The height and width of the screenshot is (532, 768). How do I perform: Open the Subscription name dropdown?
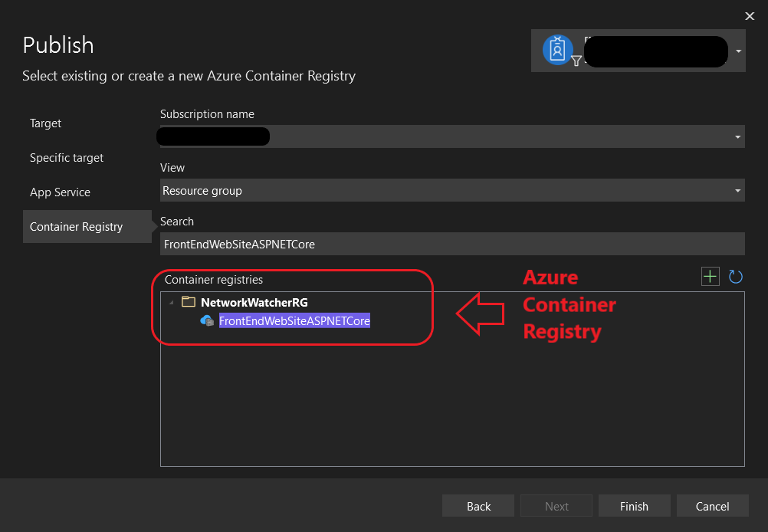point(452,136)
